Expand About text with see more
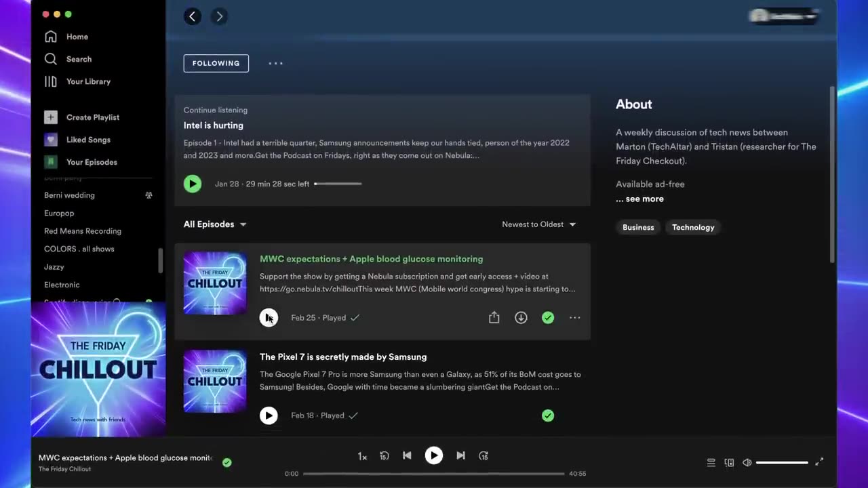This screenshot has height=488, width=868. pyautogui.click(x=640, y=199)
